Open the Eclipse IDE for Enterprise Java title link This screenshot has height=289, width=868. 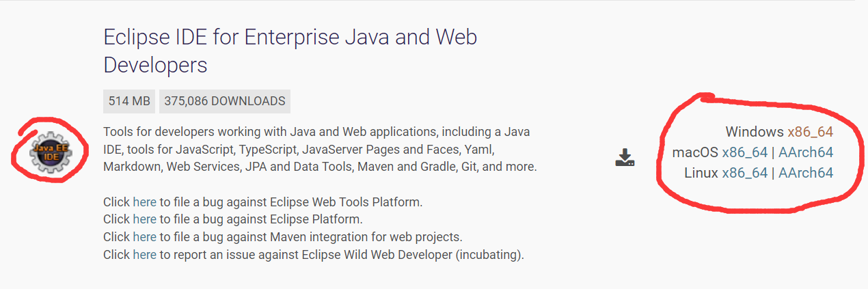pos(290,51)
